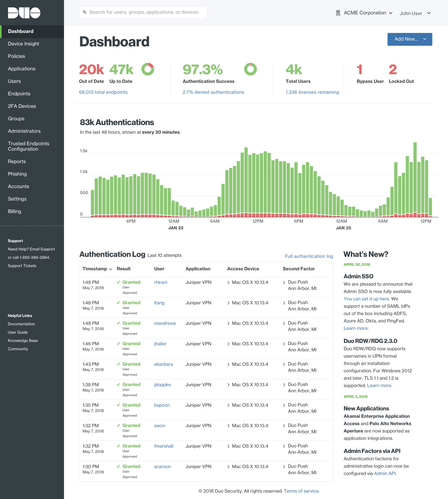Click into the search users input field
This screenshot has width=448, height=499.
point(145,12)
